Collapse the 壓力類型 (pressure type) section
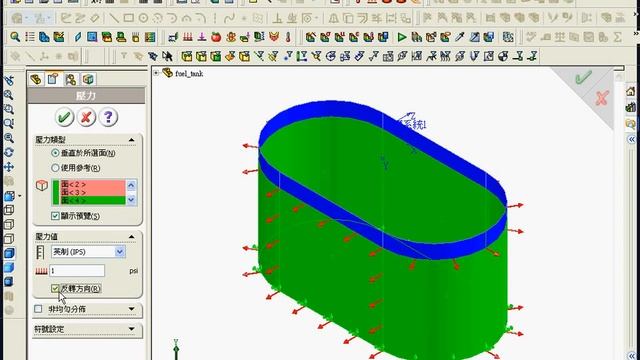This screenshot has height=360, width=640. click(x=131, y=140)
